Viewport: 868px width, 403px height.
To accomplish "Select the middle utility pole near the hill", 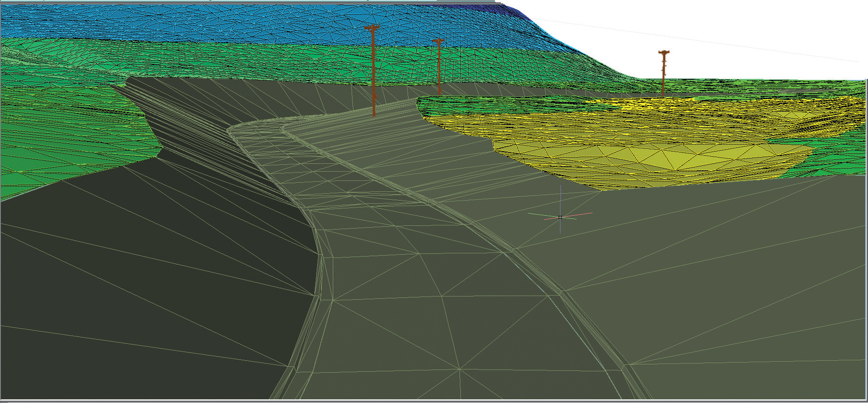I will pyautogui.click(x=439, y=67).
